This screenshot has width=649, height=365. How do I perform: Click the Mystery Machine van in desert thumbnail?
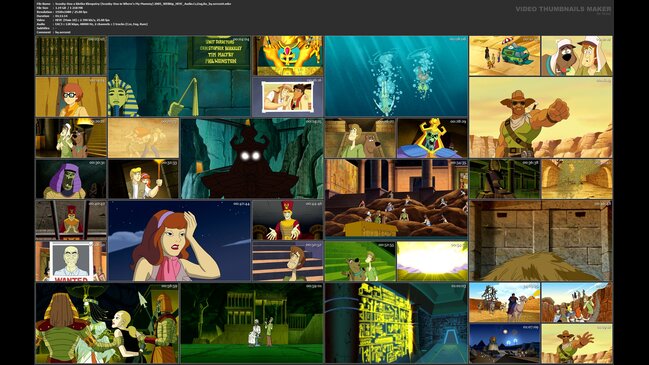point(505,55)
